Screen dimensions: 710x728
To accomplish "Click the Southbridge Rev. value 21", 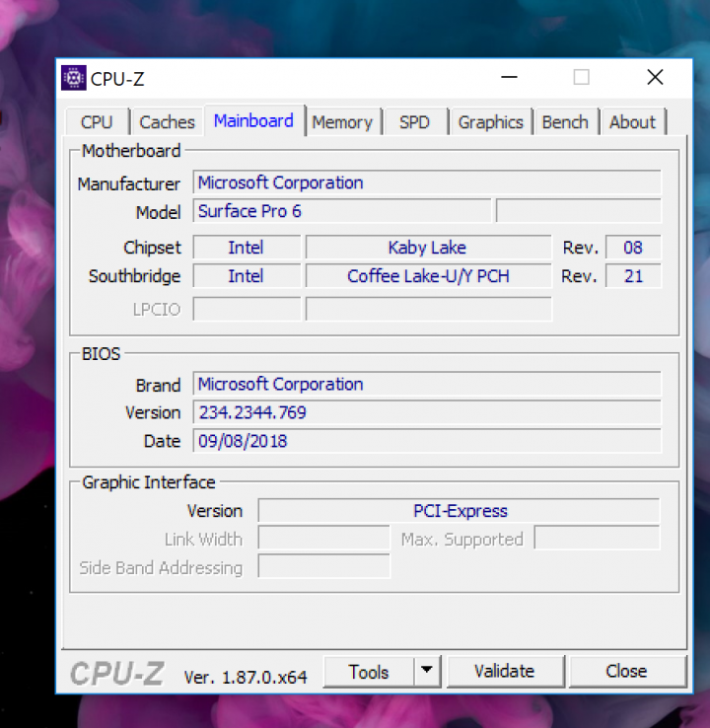I will point(633,276).
